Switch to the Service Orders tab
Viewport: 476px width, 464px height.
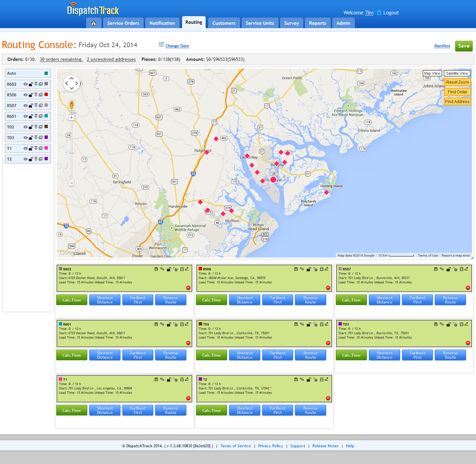[123, 23]
